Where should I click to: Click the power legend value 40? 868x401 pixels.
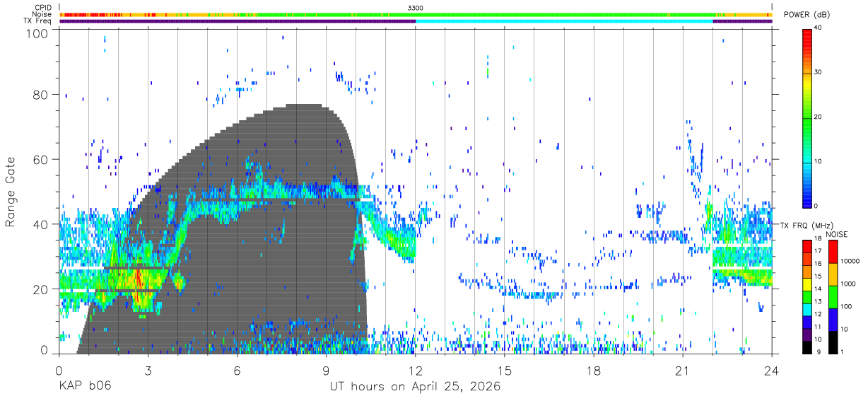[x=819, y=28]
